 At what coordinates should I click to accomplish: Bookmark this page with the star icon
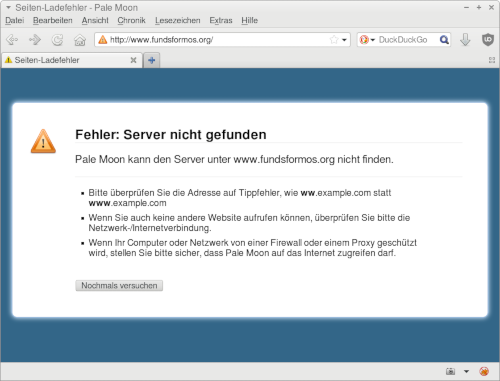[334, 40]
